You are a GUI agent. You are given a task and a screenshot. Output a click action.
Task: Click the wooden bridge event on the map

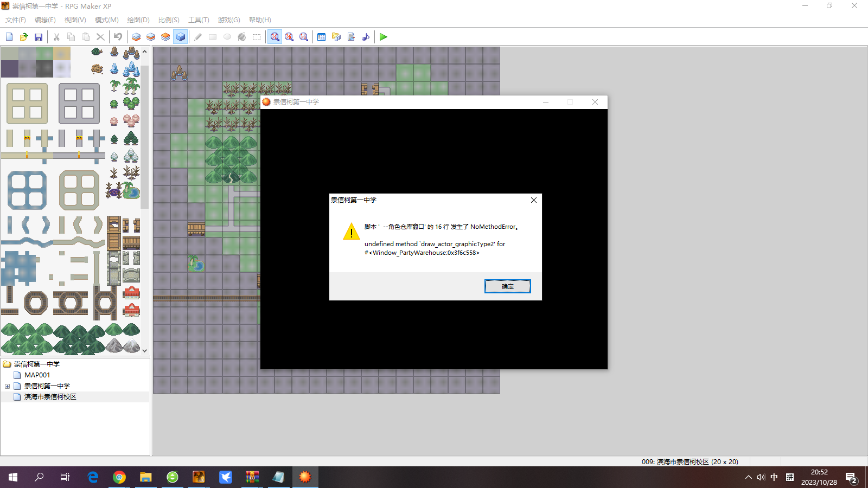(x=196, y=228)
